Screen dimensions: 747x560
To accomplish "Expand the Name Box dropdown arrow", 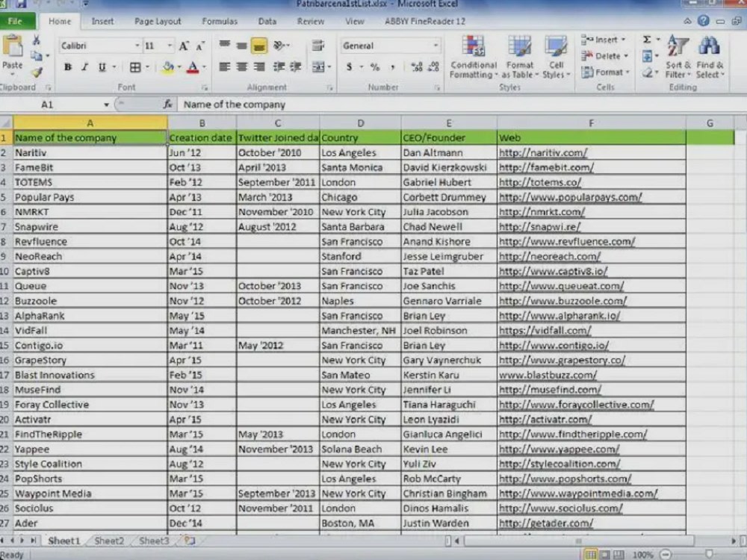I will coord(106,105).
